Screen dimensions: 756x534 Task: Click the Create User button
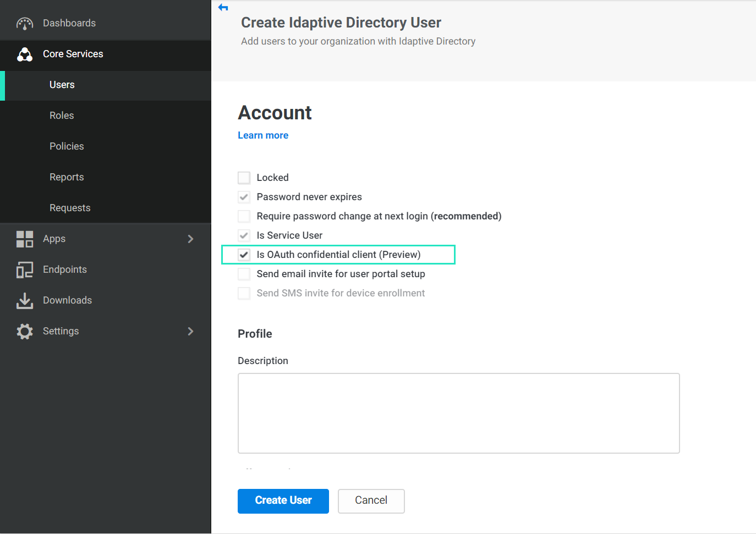(283, 501)
